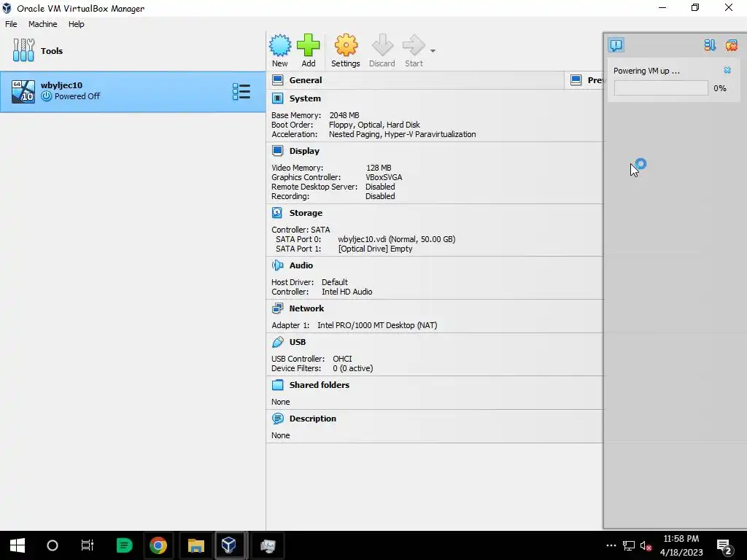Click the Display section icon
The image size is (747, 560).
coord(277,150)
